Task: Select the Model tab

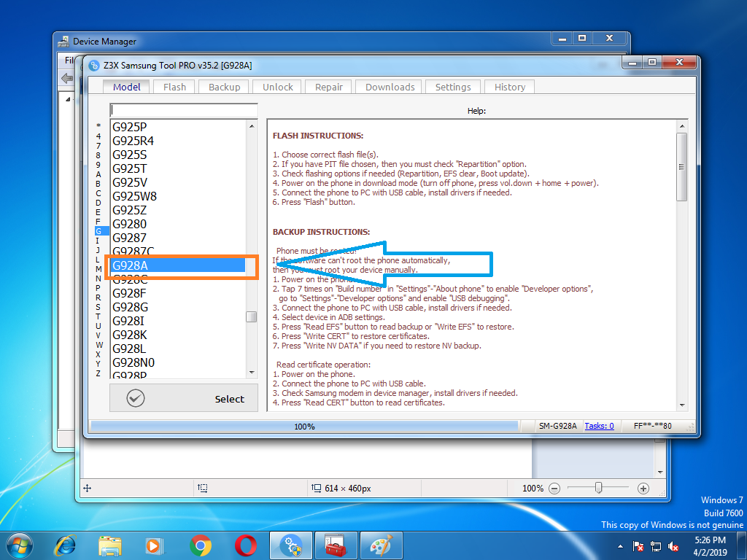Action: tap(127, 87)
